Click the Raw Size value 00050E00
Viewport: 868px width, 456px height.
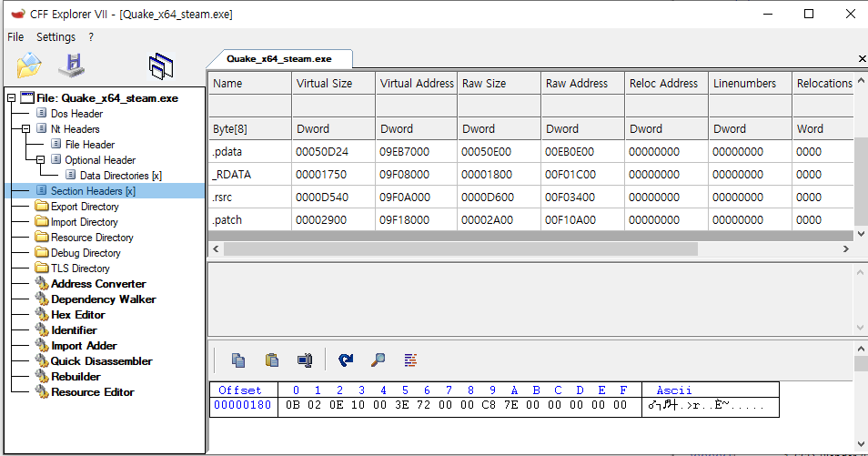[x=486, y=151]
